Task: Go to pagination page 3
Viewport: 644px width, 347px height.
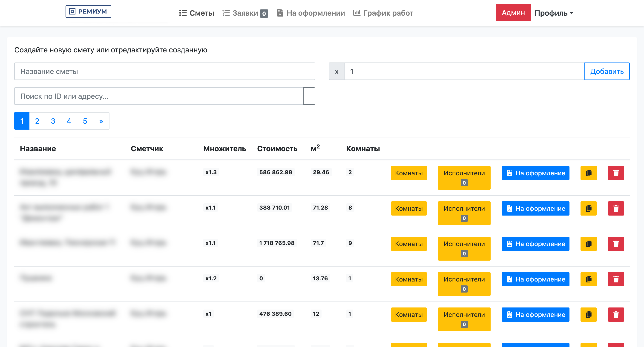Action: pyautogui.click(x=53, y=121)
